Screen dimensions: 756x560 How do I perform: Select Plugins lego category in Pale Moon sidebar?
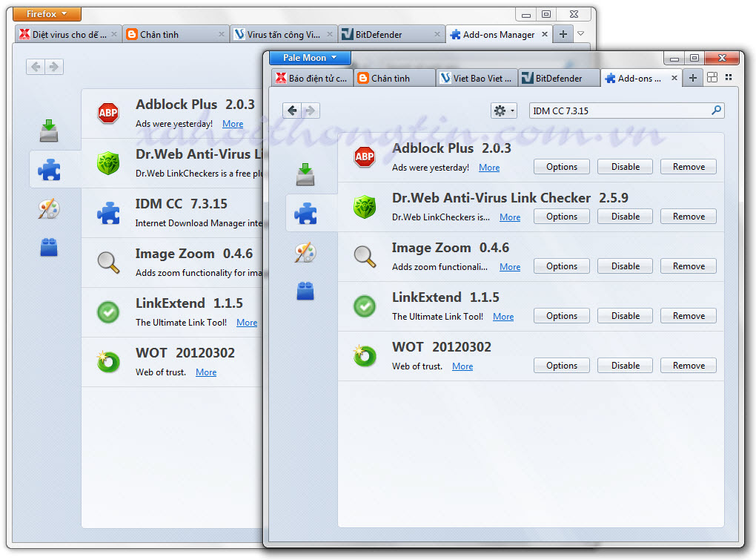tap(305, 291)
